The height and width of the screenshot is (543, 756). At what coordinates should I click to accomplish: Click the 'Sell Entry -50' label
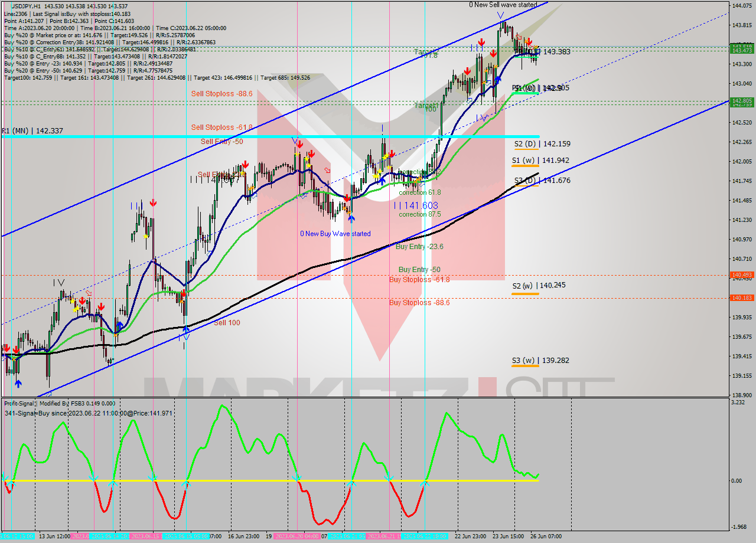pos(221,141)
